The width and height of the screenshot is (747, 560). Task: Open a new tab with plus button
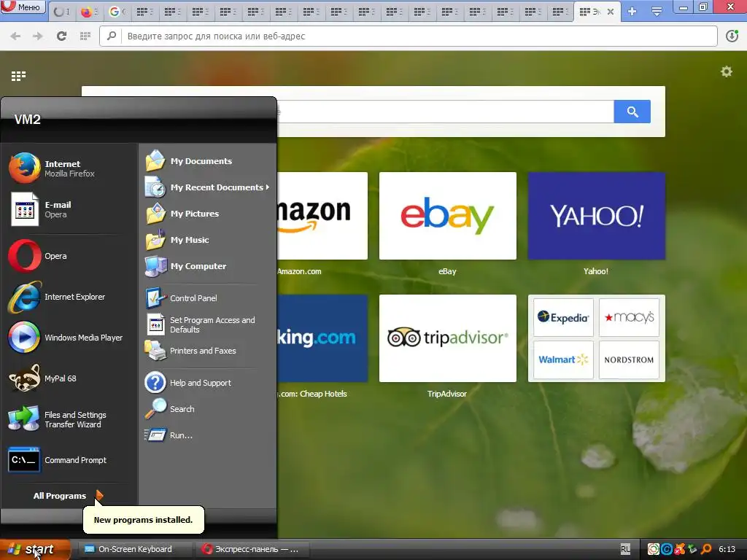[632, 12]
